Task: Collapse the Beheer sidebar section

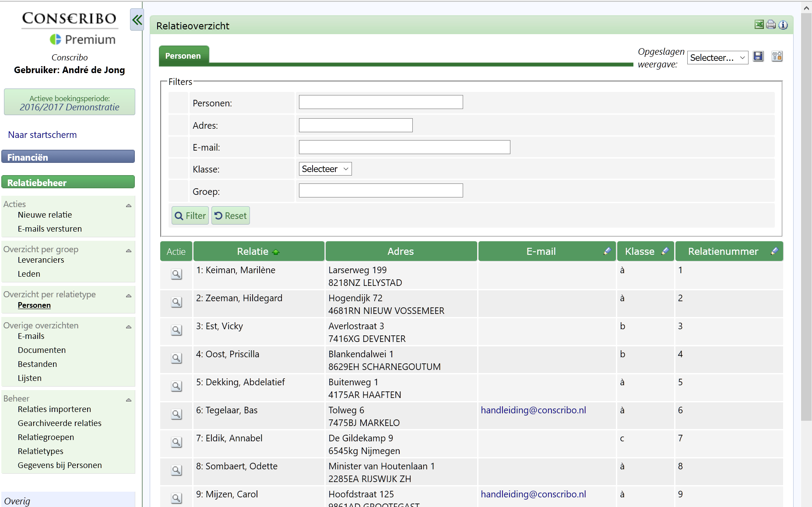Action: coord(129,400)
